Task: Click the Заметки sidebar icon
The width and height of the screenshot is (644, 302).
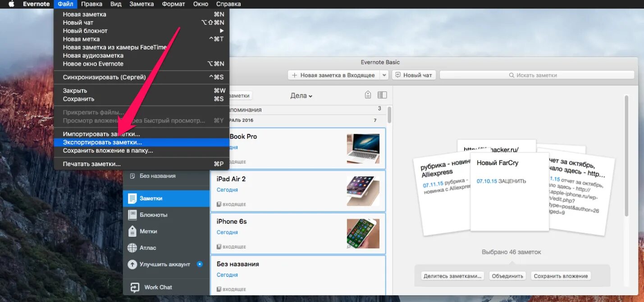Action: pos(132,198)
